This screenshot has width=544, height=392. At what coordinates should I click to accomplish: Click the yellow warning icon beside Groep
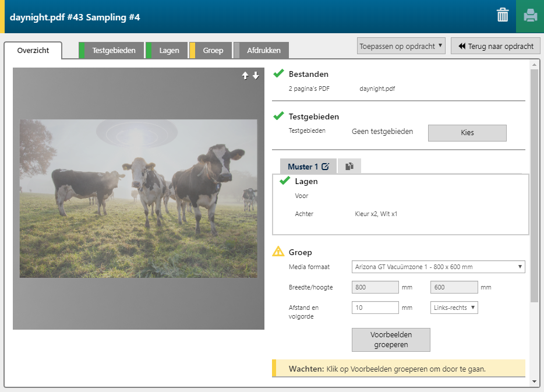click(278, 252)
